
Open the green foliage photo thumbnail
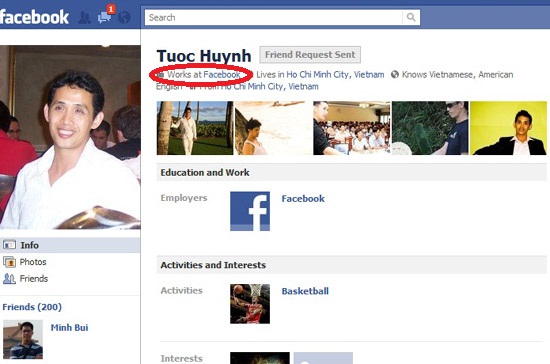click(430, 128)
